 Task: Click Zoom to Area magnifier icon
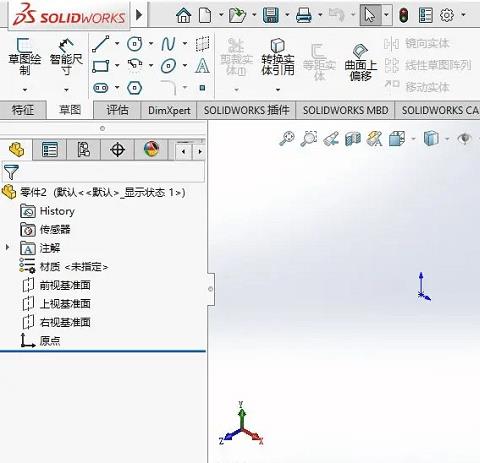click(x=309, y=139)
